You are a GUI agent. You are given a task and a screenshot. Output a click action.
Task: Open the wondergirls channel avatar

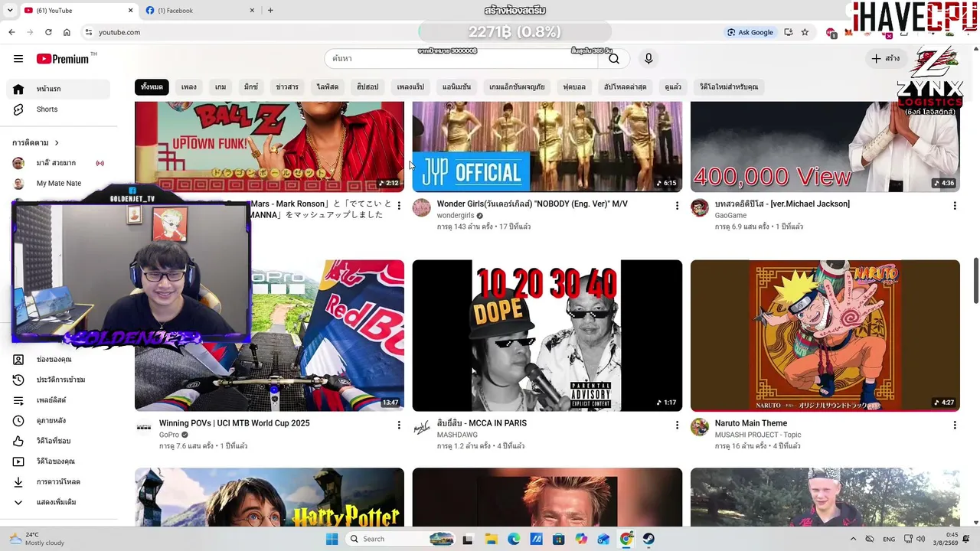422,208
